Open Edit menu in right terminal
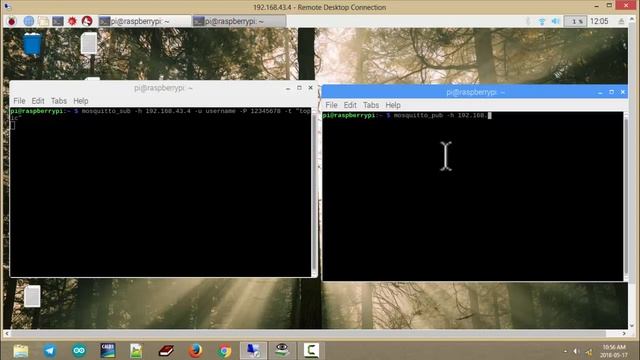640x360 pixels. [x=350, y=105]
